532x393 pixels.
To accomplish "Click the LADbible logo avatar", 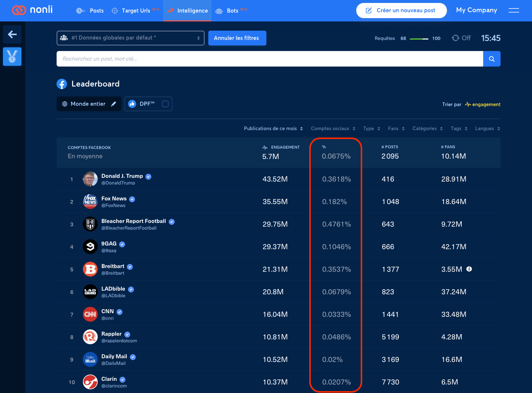I will [90, 292].
